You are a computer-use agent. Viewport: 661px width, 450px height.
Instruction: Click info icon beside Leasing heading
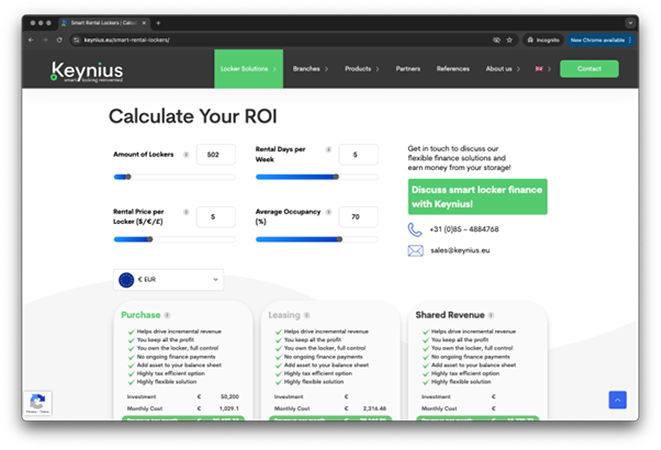pyautogui.click(x=307, y=315)
